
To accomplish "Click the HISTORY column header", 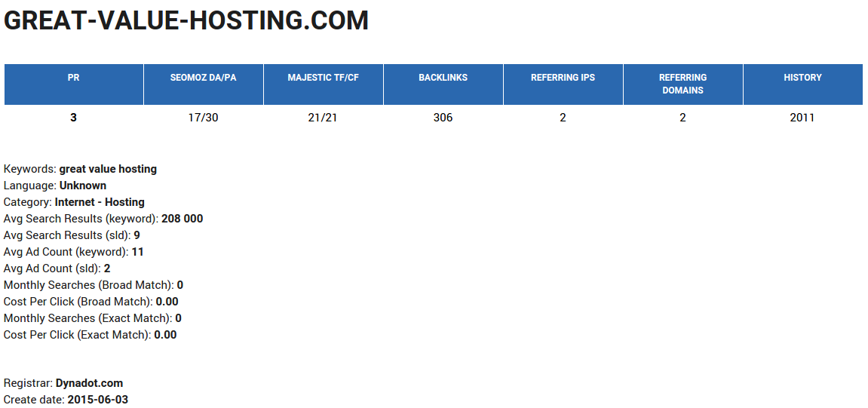I will click(x=802, y=78).
